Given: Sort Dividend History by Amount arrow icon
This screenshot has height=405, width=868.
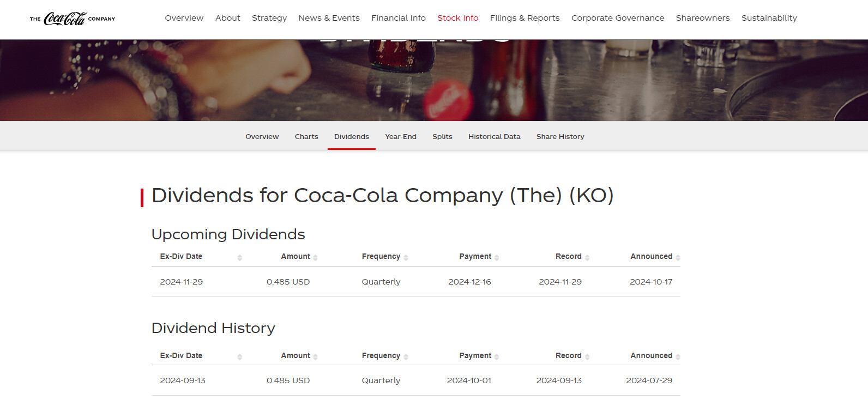Looking at the screenshot, I should (315, 356).
